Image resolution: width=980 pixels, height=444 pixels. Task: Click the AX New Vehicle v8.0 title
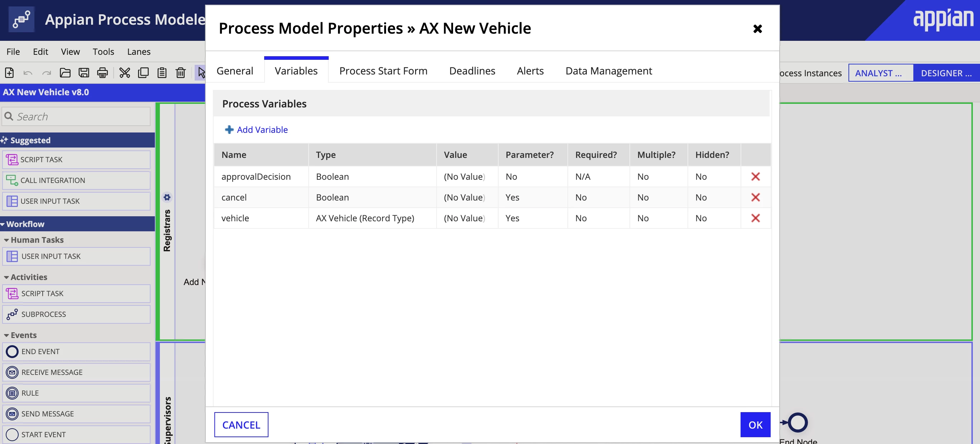click(46, 92)
